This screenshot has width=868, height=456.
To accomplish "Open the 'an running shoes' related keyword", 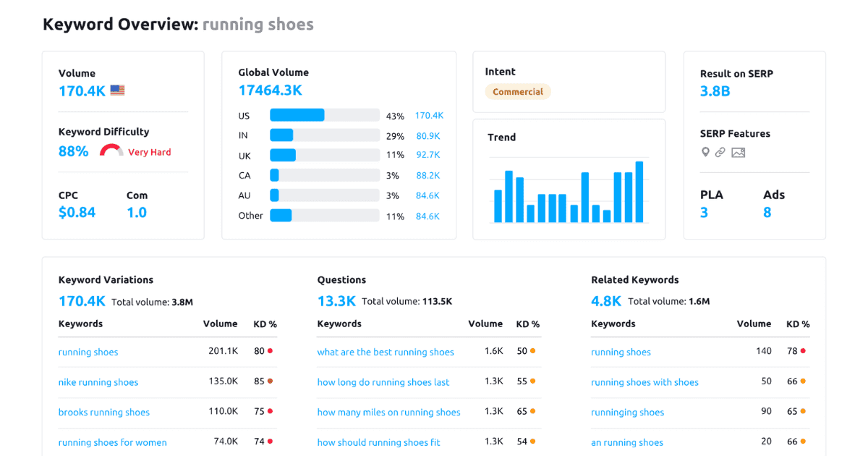I will (627, 442).
